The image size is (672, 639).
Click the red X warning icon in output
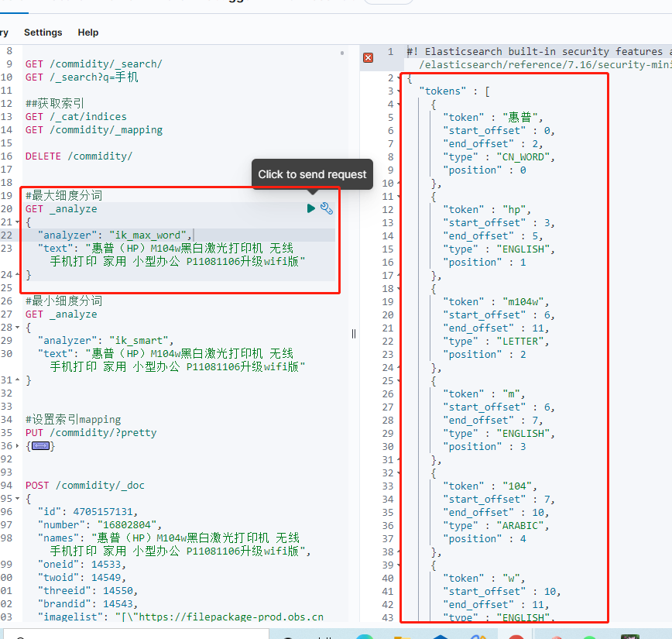tap(369, 58)
